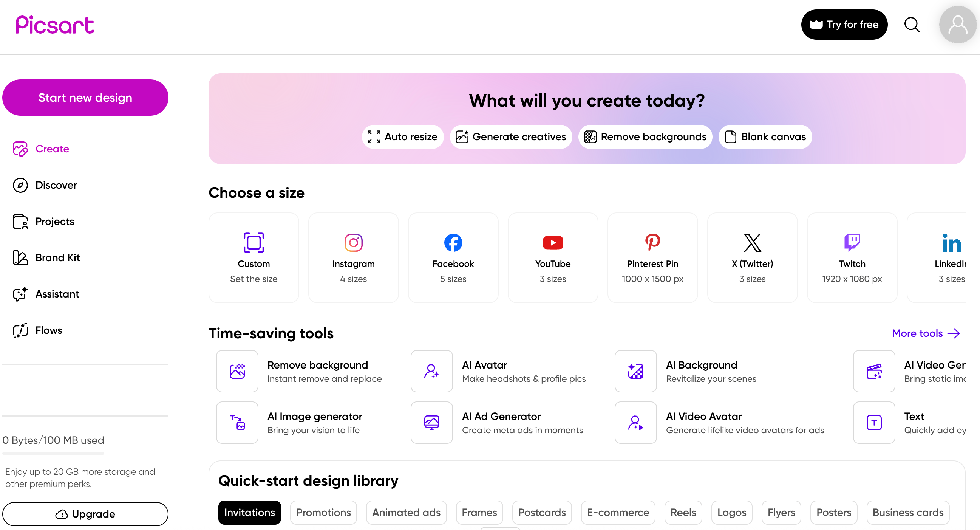Viewport: 980px width, 530px height.
Task: Open the AI Avatar tool
Action: (x=502, y=371)
